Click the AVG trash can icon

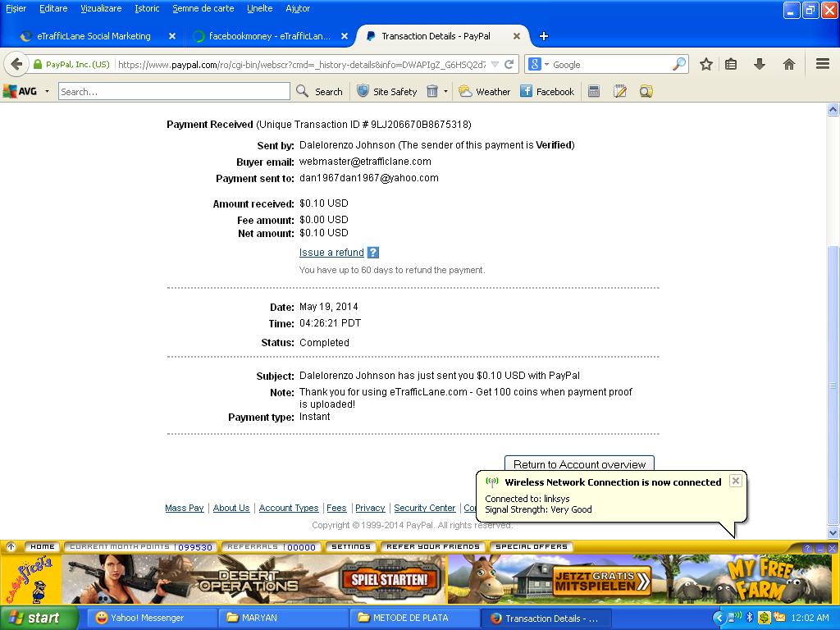click(431, 92)
